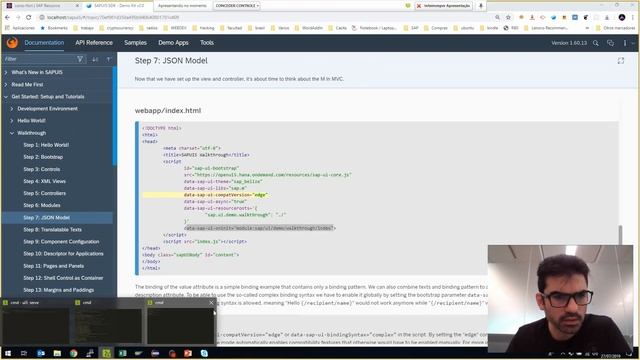This screenshot has height=360, width=640.
Task: Expand the Development Environment node
Action: click(x=11, y=109)
